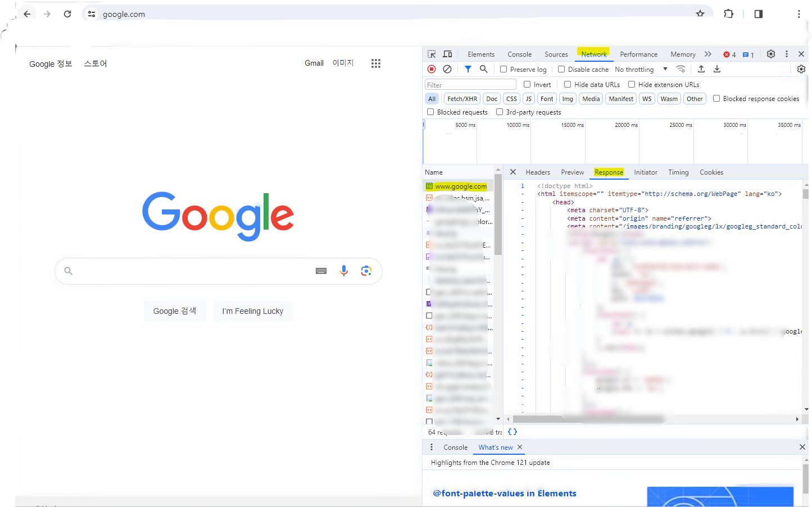This screenshot has height=507, width=812.
Task: Select www.google.com request row
Action: (457, 186)
